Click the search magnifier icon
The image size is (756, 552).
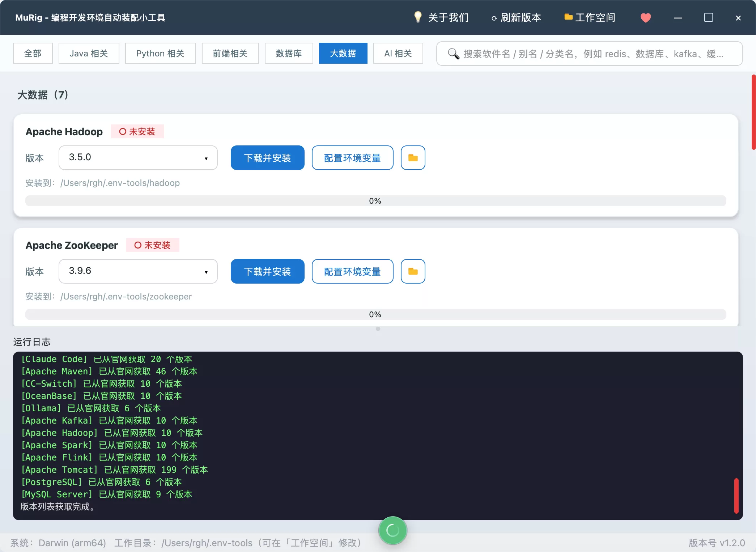coord(453,54)
